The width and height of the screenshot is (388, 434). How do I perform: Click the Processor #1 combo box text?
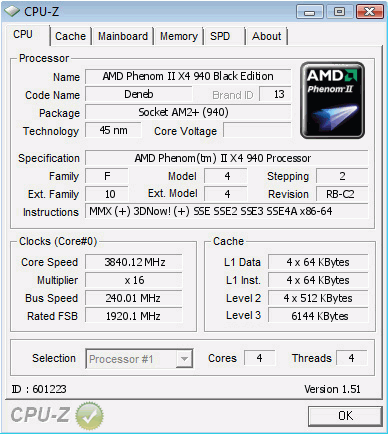(x=121, y=359)
